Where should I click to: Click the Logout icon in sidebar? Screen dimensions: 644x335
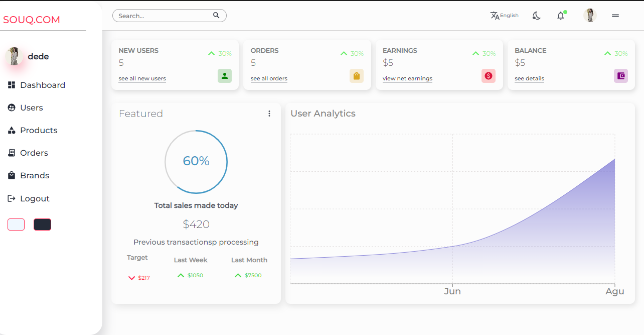click(11, 198)
